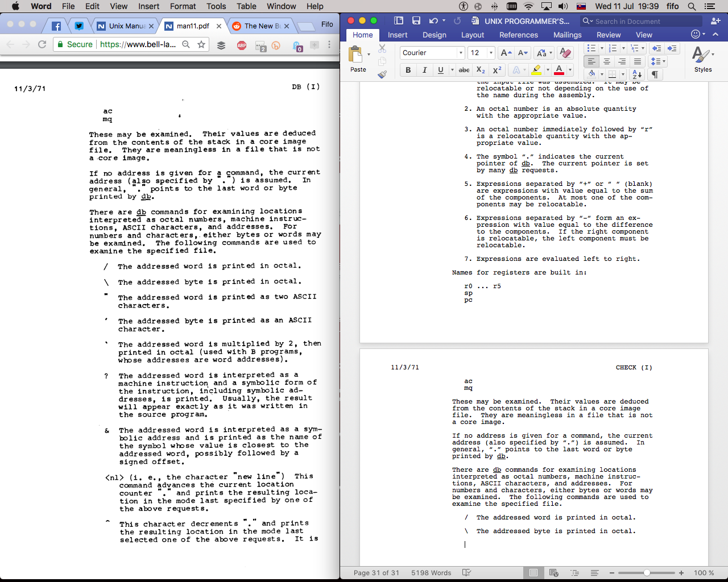Bookmark page with the star icon in Chrome
Image resolution: width=728 pixels, height=582 pixels.
(201, 44)
